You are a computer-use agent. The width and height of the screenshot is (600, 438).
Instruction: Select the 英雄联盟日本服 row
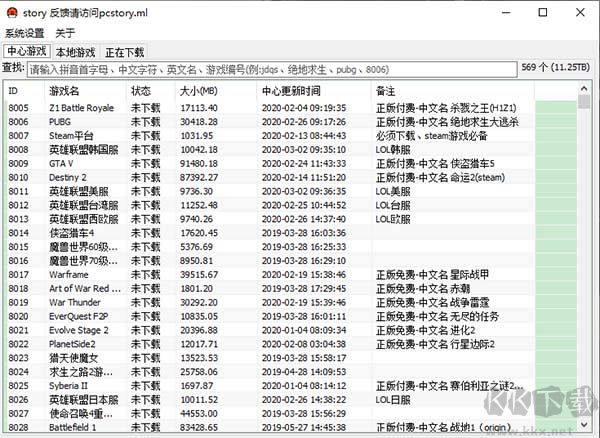pyautogui.click(x=269, y=400)
